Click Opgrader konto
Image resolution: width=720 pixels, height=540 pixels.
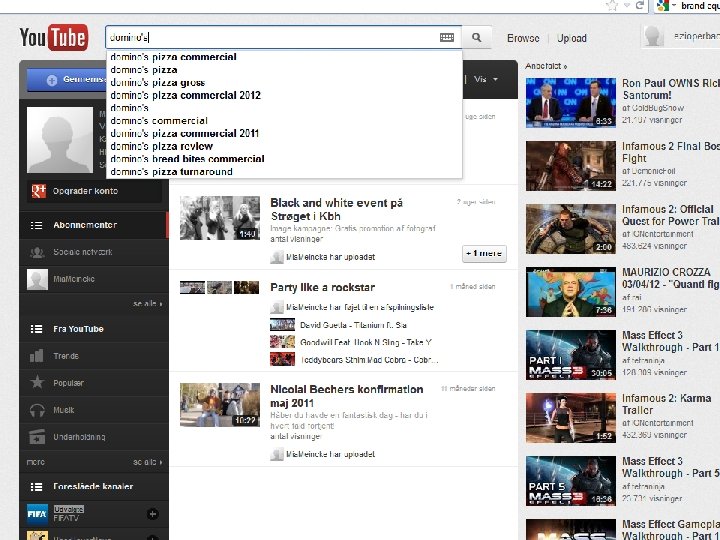pyautogui.click(x=85, y=191)
